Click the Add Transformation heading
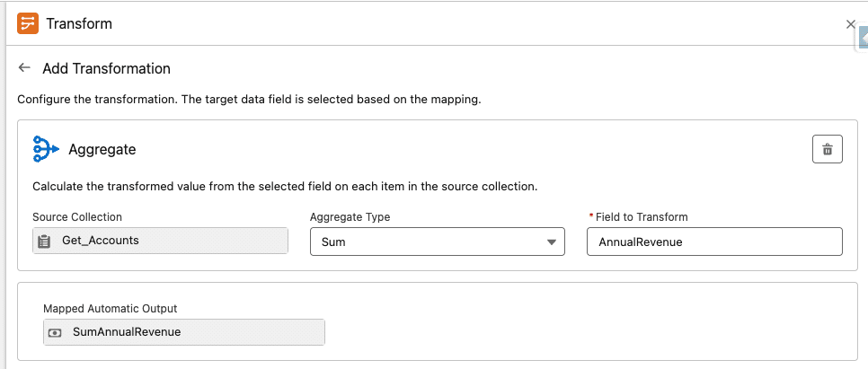 pyautogui.click(x=106, y=68)
